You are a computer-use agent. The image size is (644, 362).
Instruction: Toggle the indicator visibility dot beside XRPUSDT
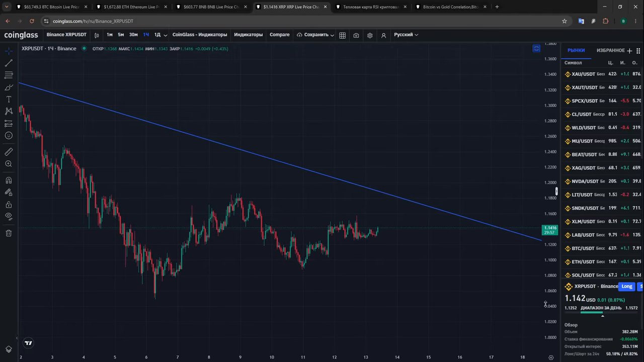(x=84, y=49)
